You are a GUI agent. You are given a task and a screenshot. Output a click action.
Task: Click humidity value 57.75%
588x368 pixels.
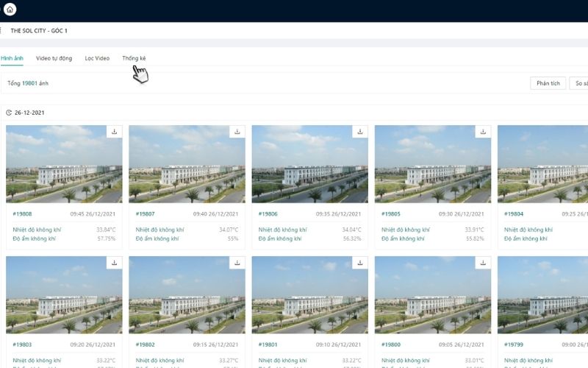(x=107, y=238)
